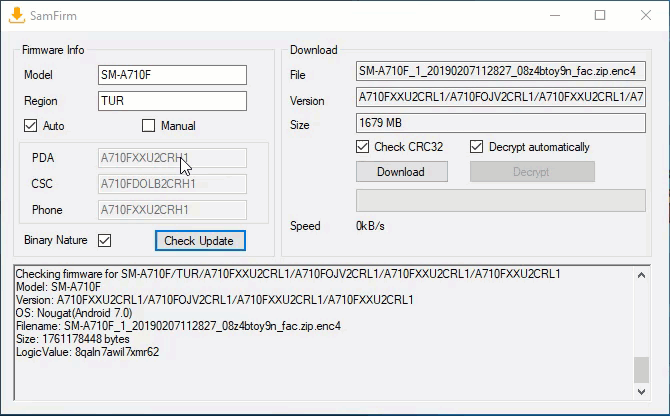Click the log scrollbar up arrow
The image size is (670, 416).
641,275
